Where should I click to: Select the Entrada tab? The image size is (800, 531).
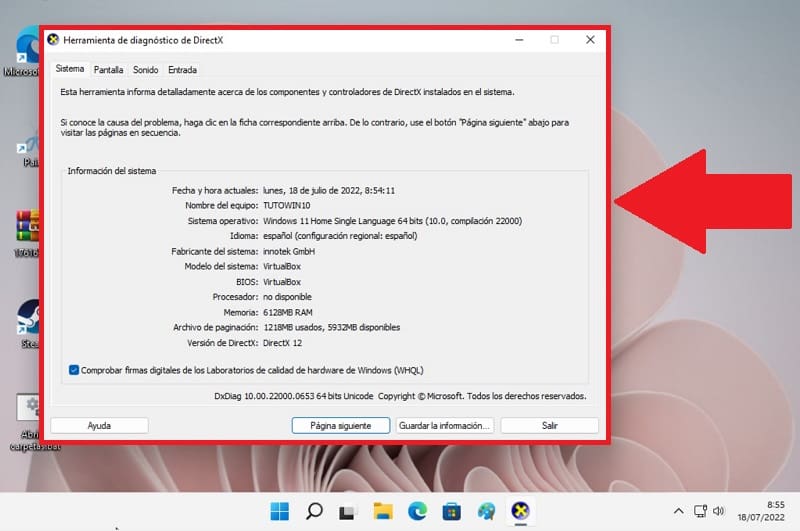[x=182, y=70]
